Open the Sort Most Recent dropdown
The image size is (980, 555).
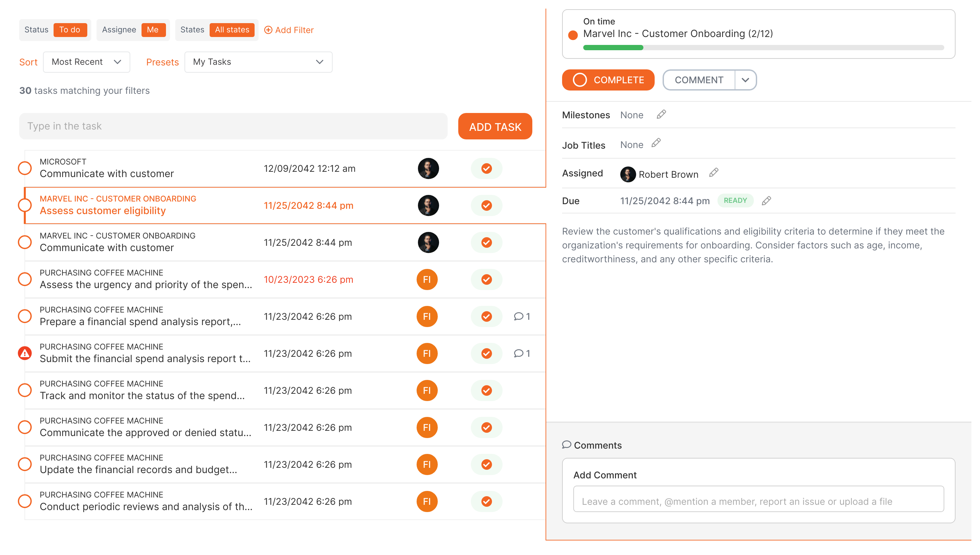[x=86, y=62]
